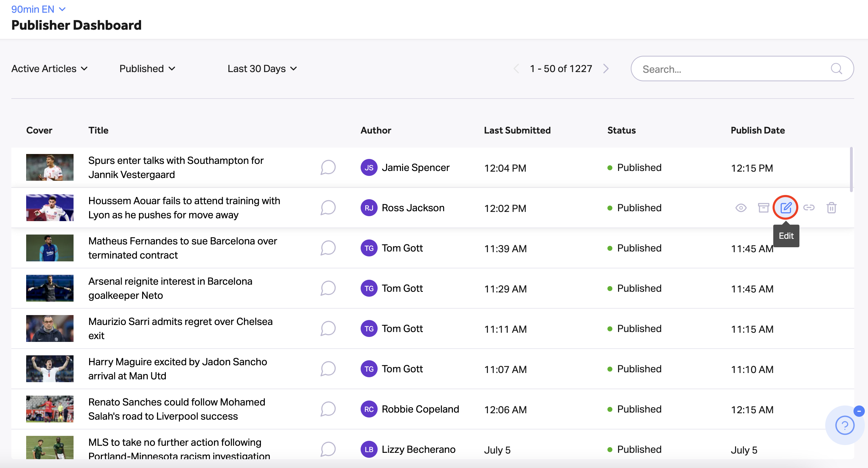Image resolution: width=868 pixels, height=468 pixels.
Task: Click the search magnifier icon
Action: pyautogui.click(x=836, y=69)
